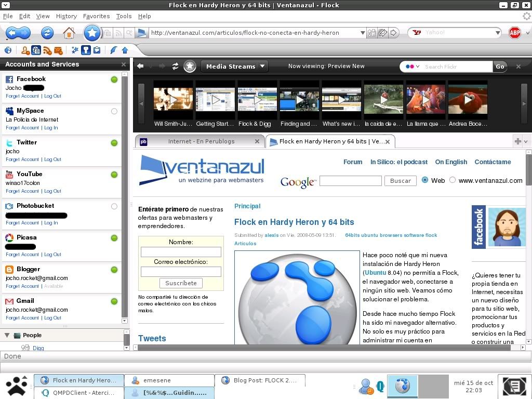Screen dimensions: 532x399
Task: Open the Yahoo search engine dropdown arrow
Action: click(497, 33)
